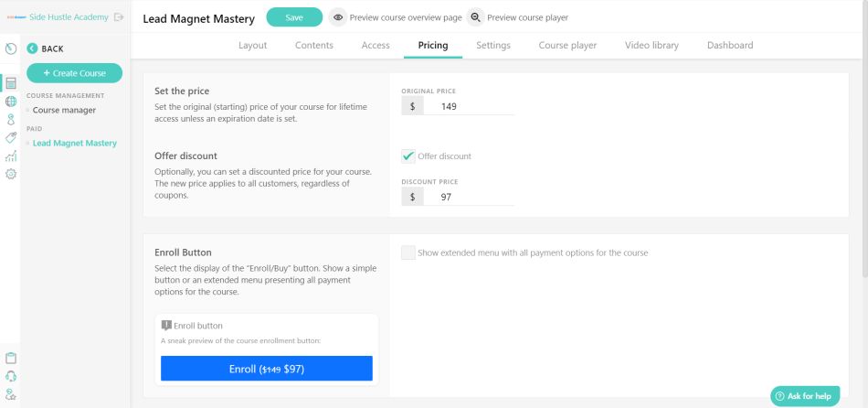This screenshot has height=408, width=868.
Task: Click the headset support icon
Action: coord(11,376)
